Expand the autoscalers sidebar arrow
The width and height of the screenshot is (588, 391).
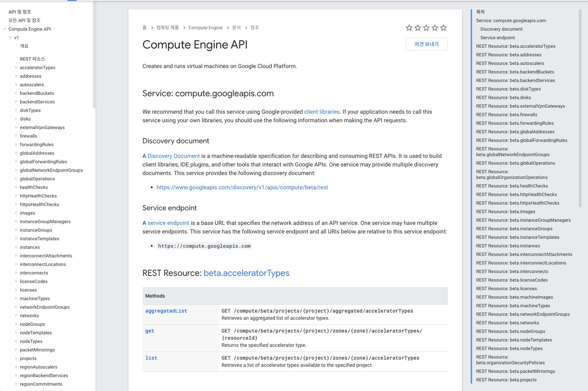coord(16,84)
